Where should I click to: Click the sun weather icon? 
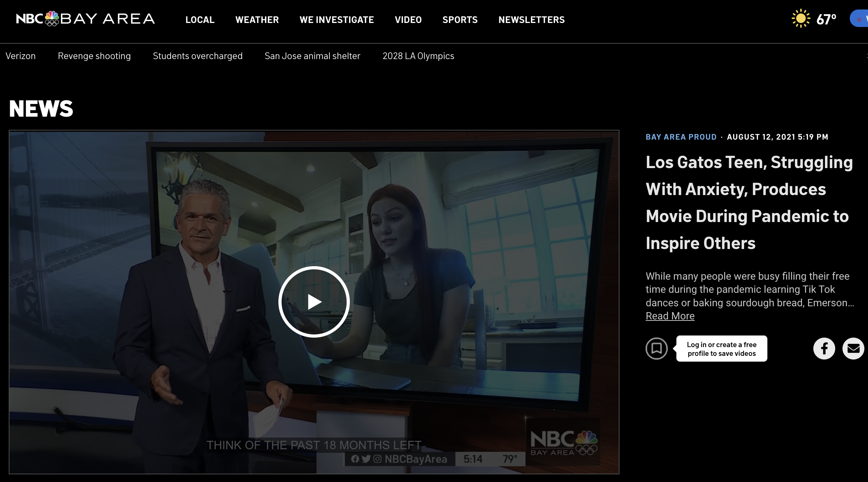(x=801, y=19)
